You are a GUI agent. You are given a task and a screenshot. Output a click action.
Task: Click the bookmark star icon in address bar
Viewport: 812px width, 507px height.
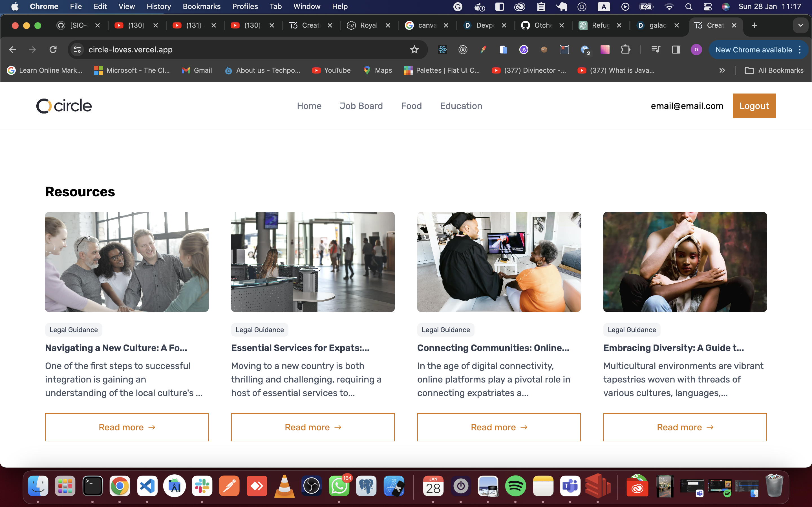tap(414, 50)
